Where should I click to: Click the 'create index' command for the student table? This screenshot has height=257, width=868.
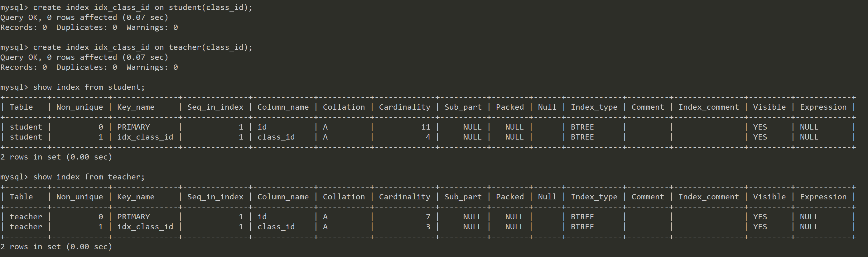(x=142, y=7)
